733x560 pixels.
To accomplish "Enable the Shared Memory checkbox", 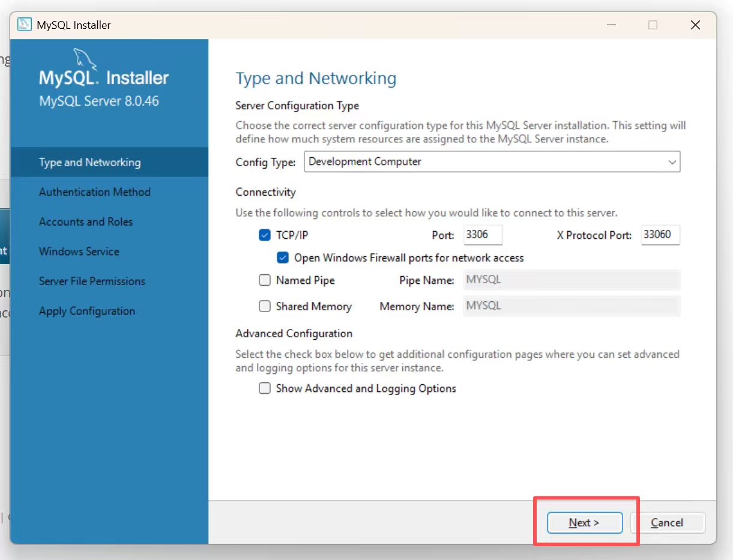I will pyautogui.click(x=265, y=306).
